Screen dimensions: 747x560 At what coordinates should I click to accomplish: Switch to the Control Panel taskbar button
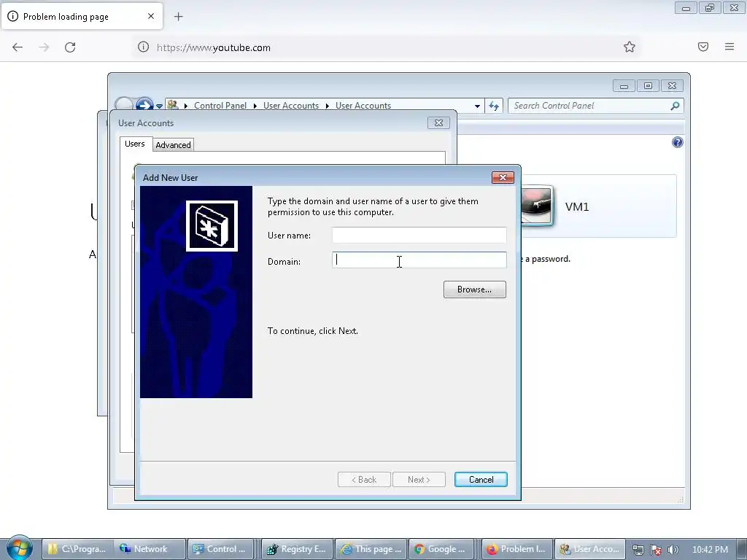[x=220, y=549]
